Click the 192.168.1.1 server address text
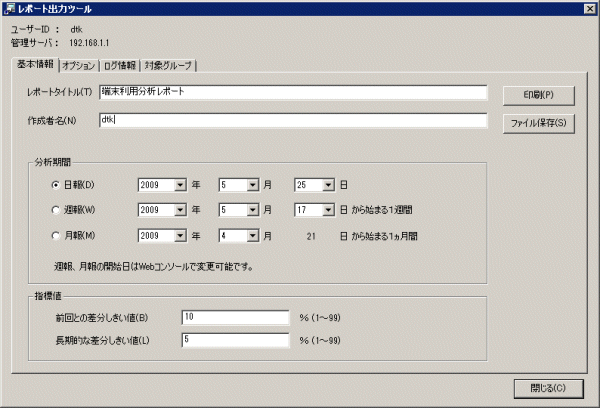The height and width of the screenshot is (408, 600). [x=89, y=43]
